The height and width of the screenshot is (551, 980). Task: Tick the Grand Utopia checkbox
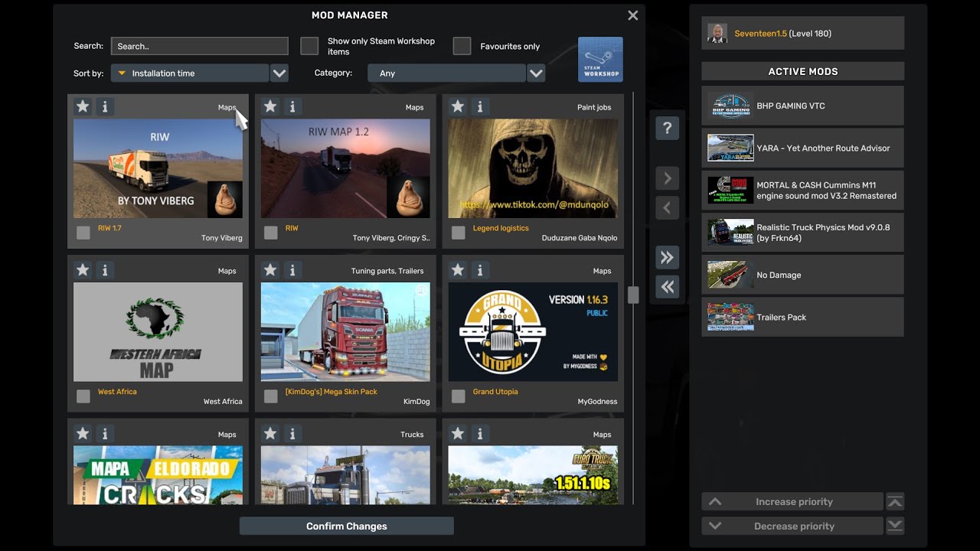[x=458, y=396]
